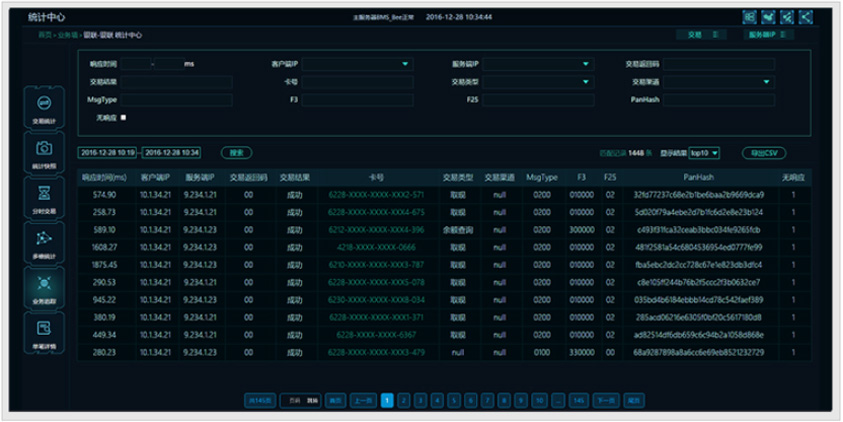
Task: Click the 导出CSV export button
Action: coord(764,153)
